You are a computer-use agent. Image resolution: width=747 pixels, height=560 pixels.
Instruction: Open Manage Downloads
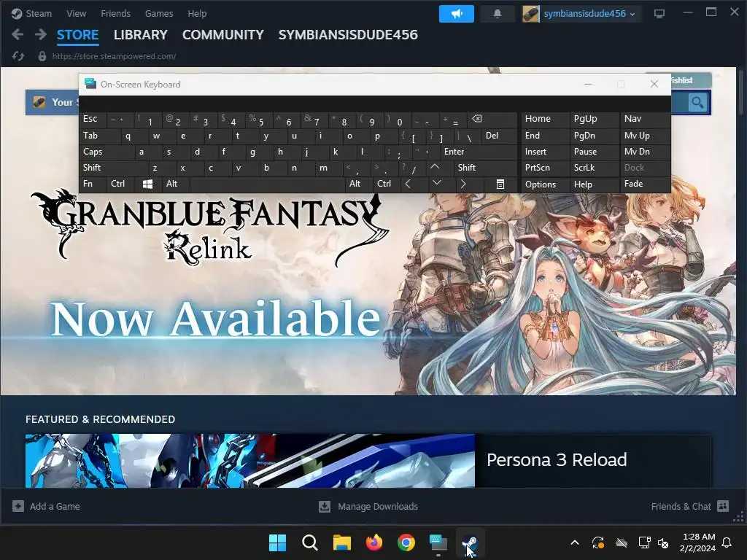368,506
